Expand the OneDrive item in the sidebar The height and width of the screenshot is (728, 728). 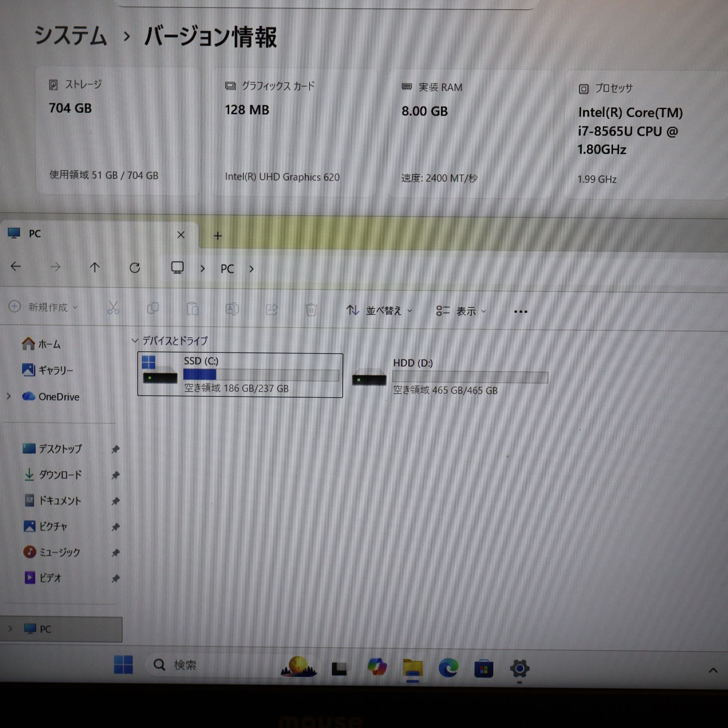8,397
